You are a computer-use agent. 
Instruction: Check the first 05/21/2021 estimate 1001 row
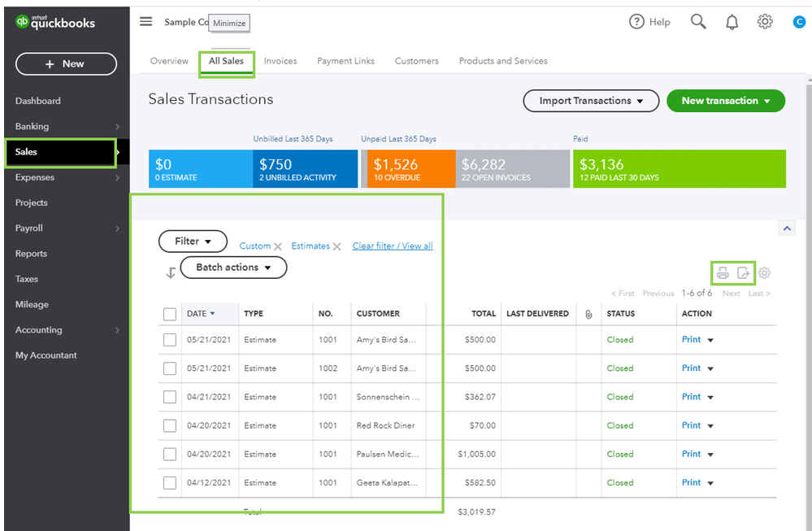[169, 340]
